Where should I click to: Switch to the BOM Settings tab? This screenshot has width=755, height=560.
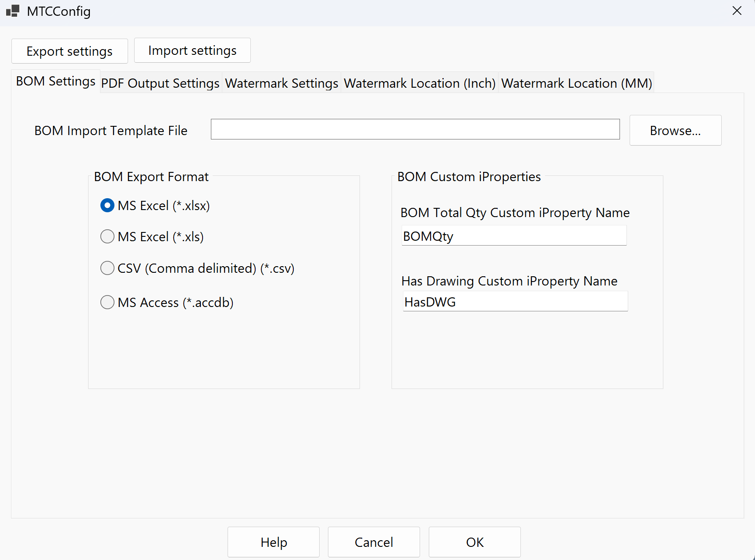point(56,81)
